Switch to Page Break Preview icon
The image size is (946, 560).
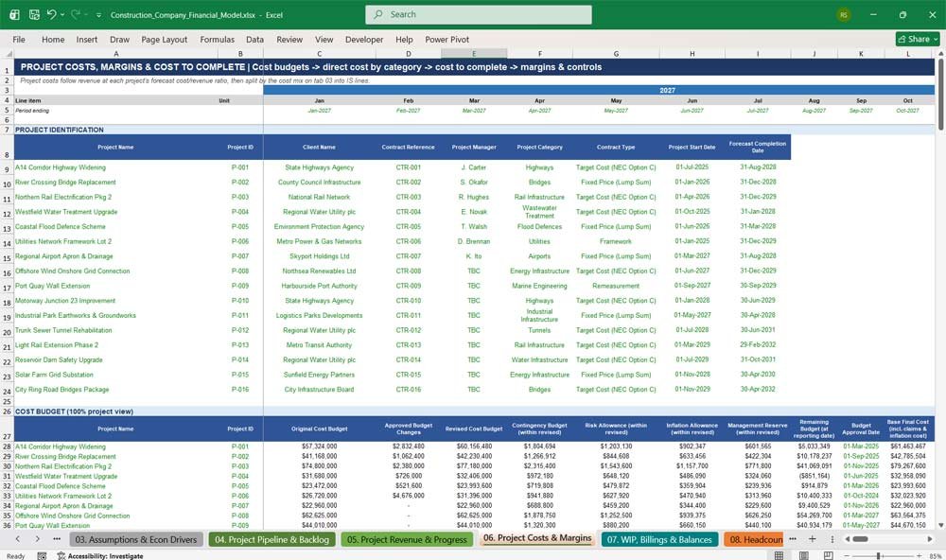point(829,556)
